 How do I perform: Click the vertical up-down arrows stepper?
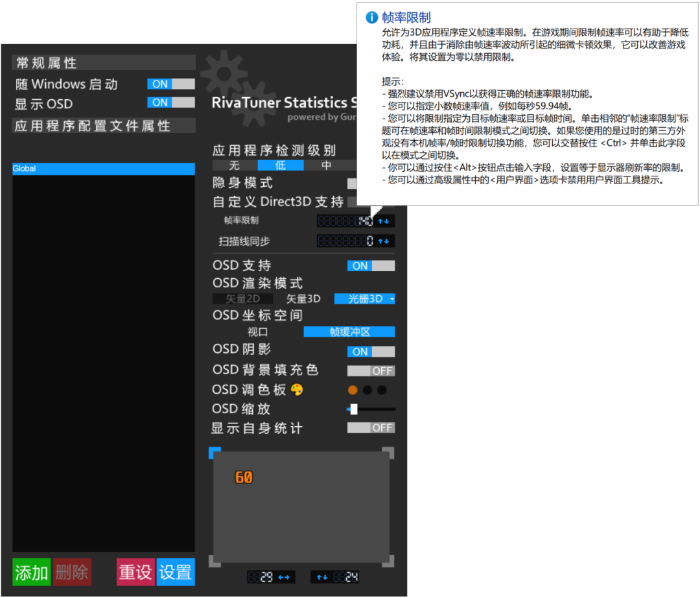(x=322, y=577)
